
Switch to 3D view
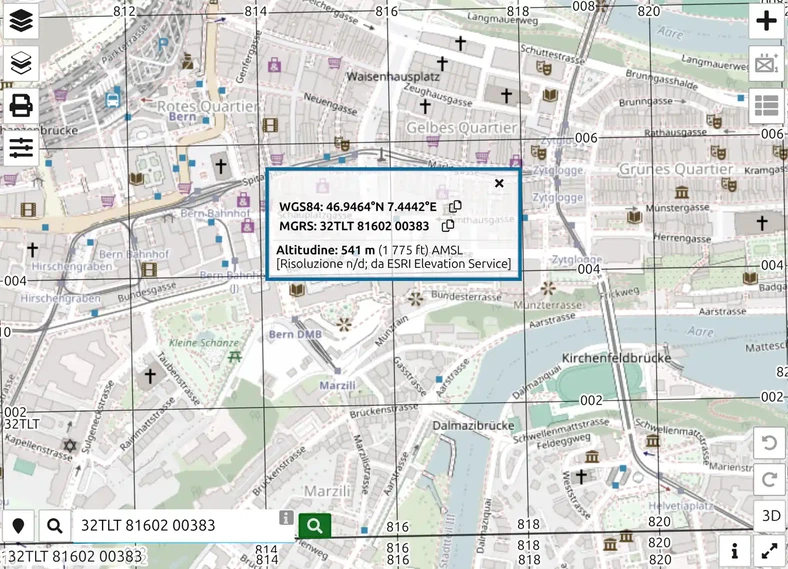coord(769,516)
